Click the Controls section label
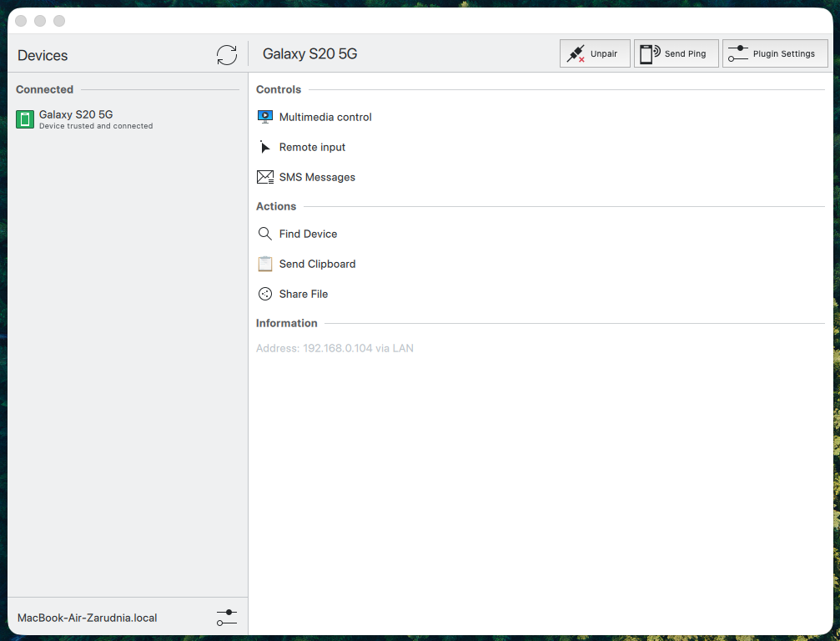Image resolution: width=840 pixels, height=641 pixels. click(x=279, y=89)
